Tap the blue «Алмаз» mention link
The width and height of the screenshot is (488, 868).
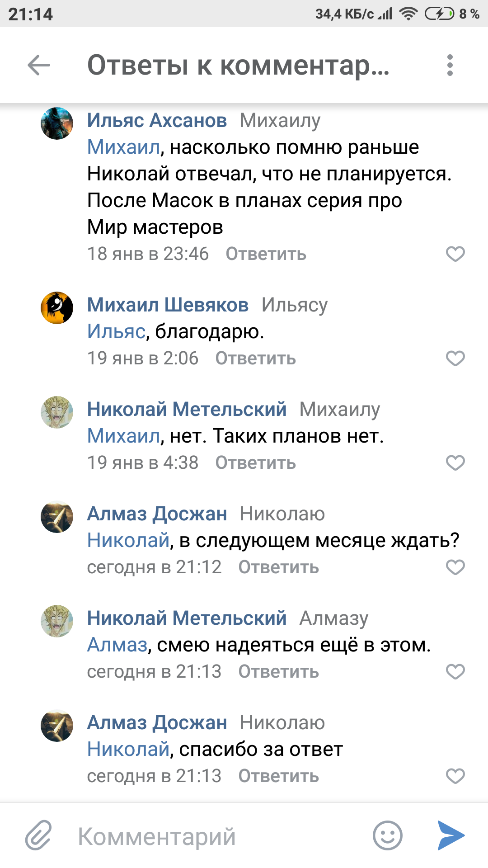117,645
